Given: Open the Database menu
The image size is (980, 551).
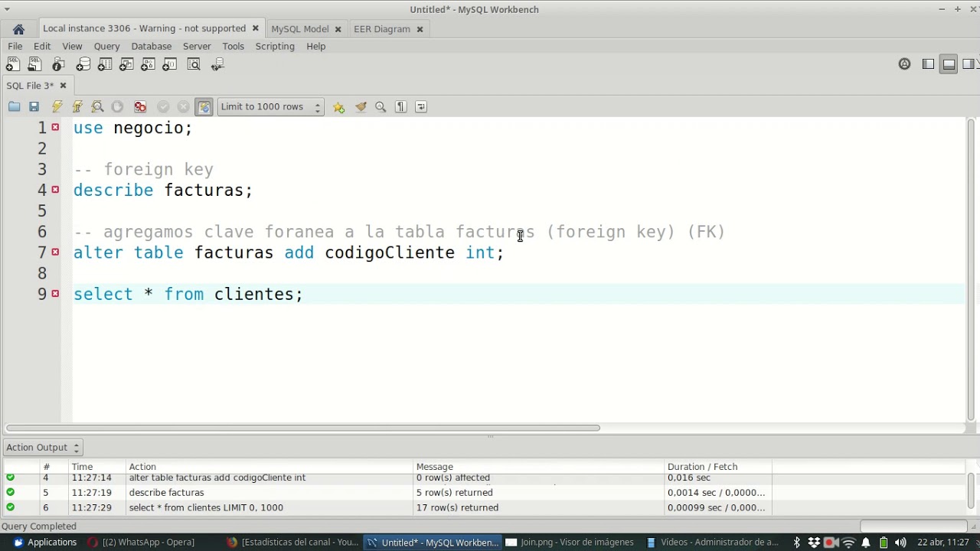Looking at the screenshot, I should pyautogui.click(x=151, y=47).
